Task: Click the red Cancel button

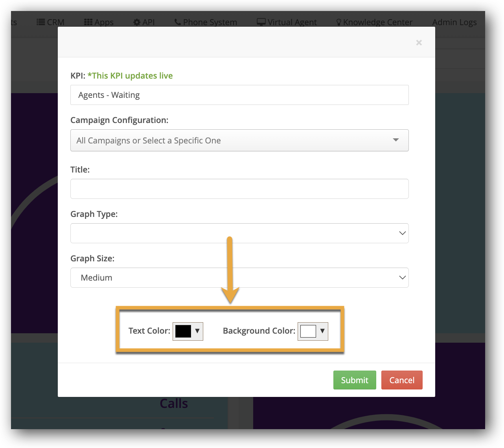Action: coord(402,380)
